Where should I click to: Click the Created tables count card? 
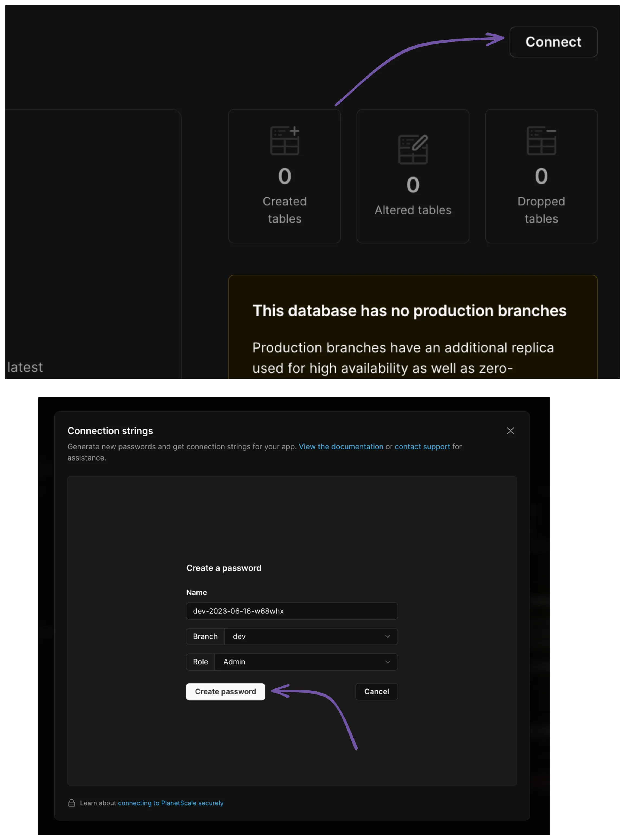coord(285,176)
